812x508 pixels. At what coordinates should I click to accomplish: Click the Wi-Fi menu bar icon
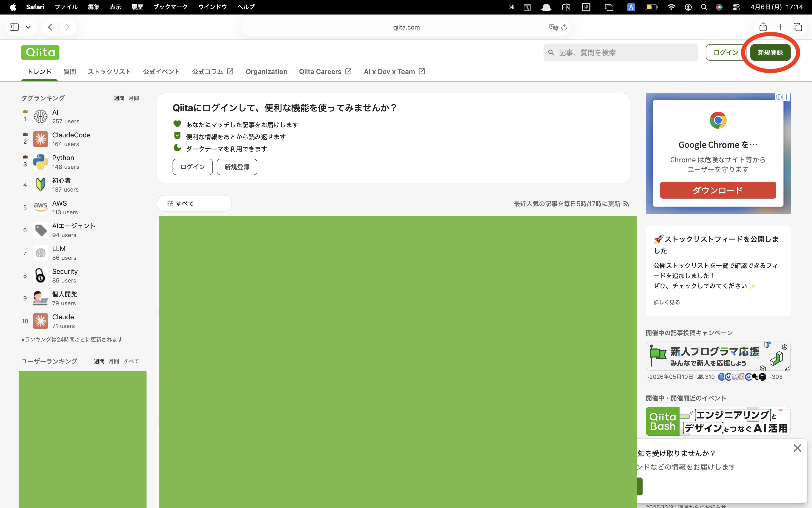671,7
